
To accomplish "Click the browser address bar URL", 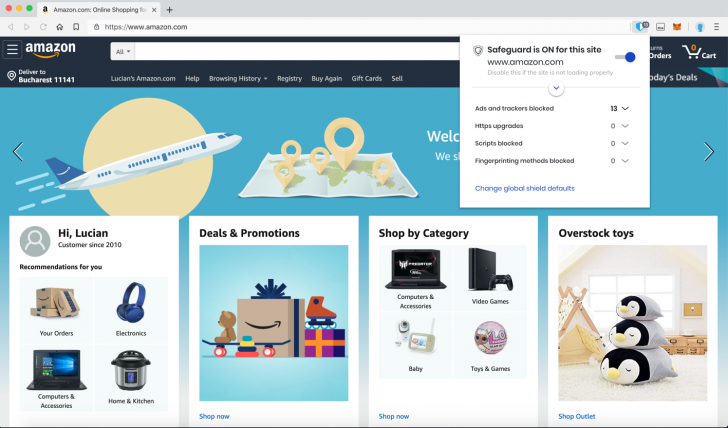I will [146, 27].
